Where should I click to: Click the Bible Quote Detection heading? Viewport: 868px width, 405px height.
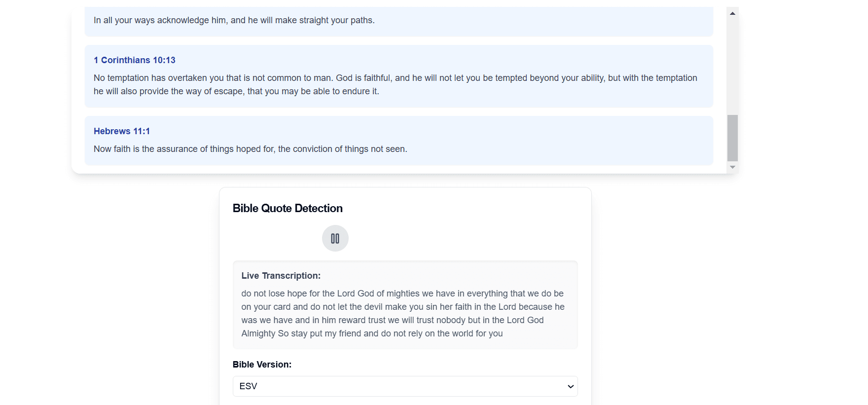[288, 208]
